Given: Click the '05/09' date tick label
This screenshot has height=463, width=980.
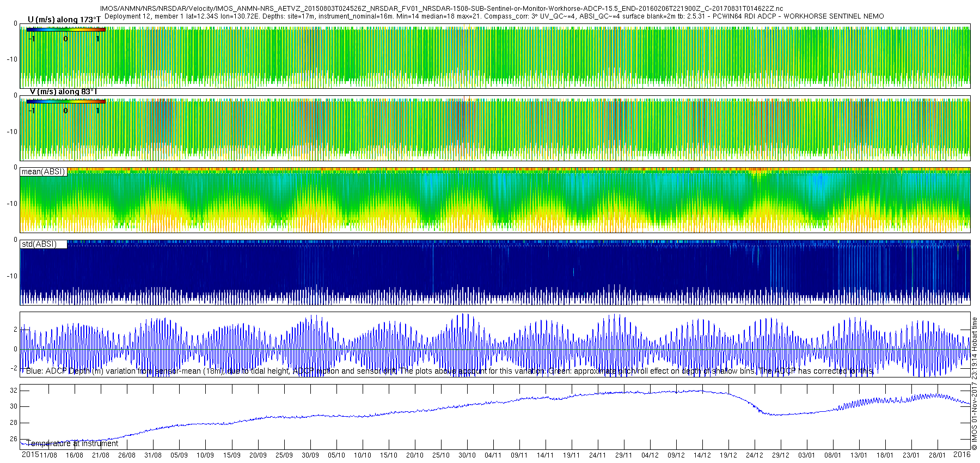Looking at the screenshot, I should (x=179, y=455).
